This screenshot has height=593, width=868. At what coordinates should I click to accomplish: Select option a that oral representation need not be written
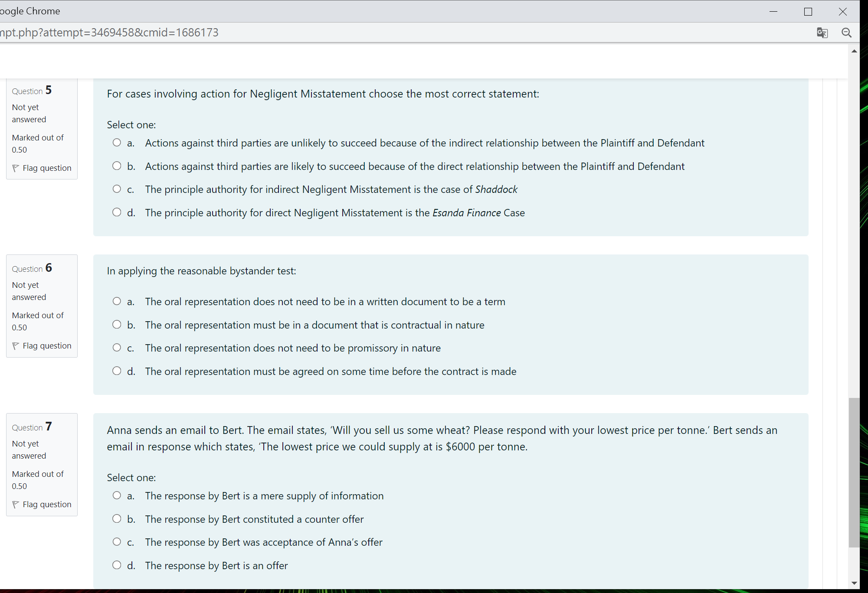coord(117,301)
